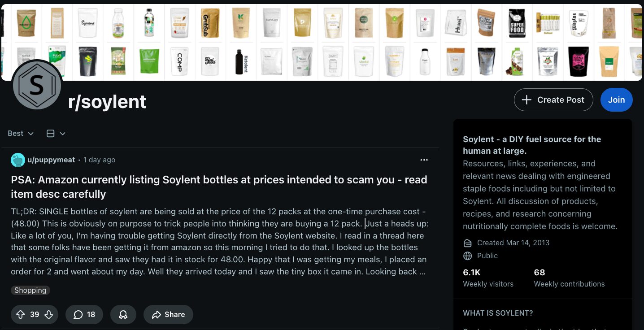Click the 18-comment count on the post
This screenshot has width=644, height=330.
(x=90, y=314)
